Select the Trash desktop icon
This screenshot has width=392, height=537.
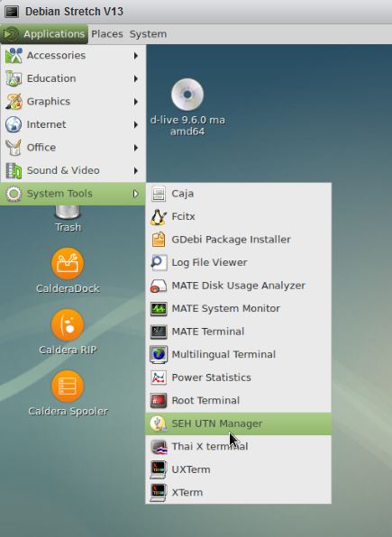click(x=68, y=213)
